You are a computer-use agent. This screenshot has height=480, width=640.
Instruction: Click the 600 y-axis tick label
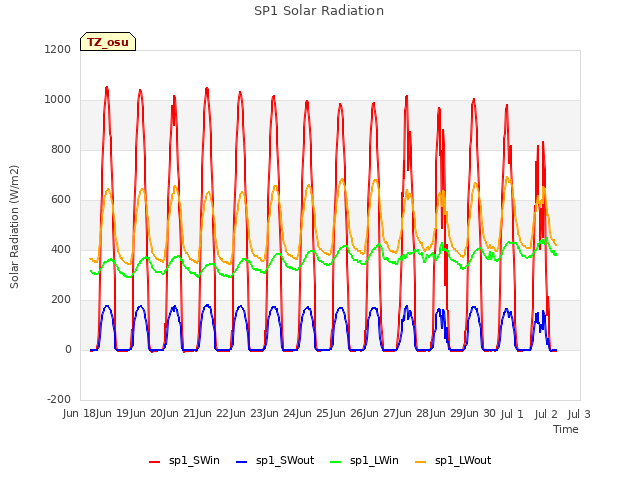coord(61,200)
